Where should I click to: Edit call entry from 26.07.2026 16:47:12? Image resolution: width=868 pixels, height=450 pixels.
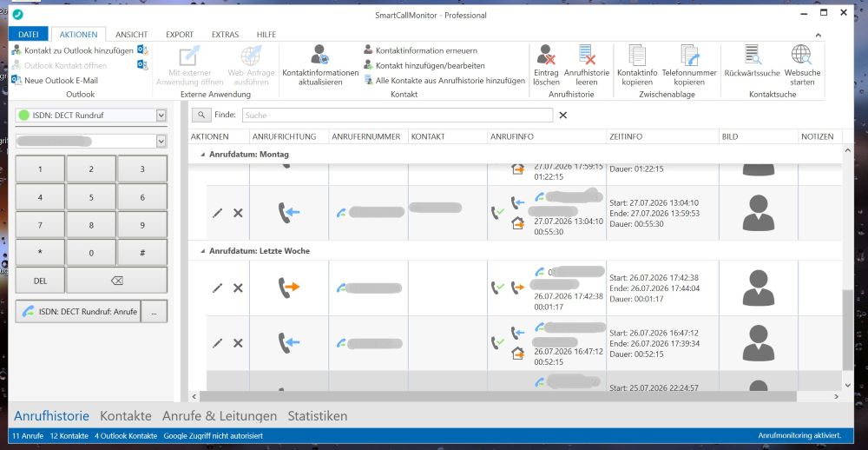pos(217,343)
